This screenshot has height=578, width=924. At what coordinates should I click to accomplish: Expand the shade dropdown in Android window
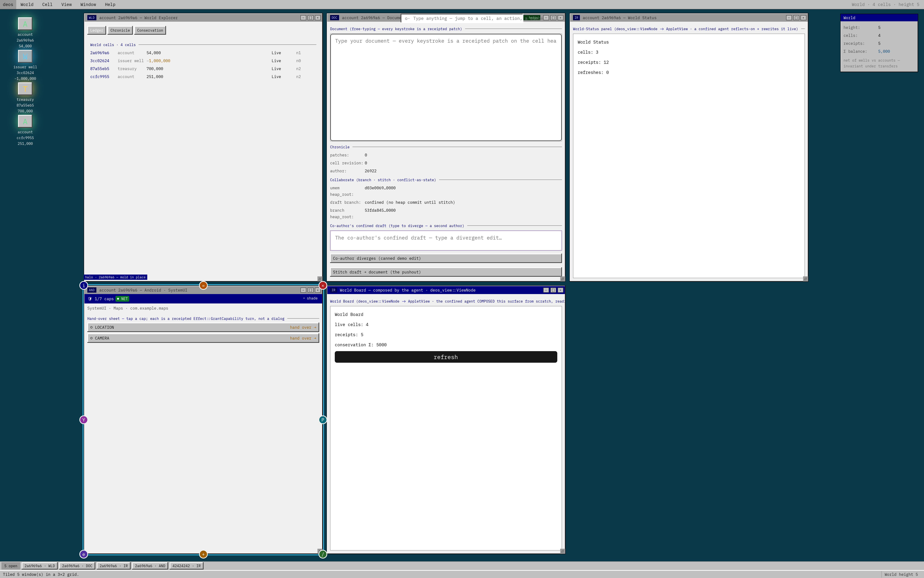310,299
